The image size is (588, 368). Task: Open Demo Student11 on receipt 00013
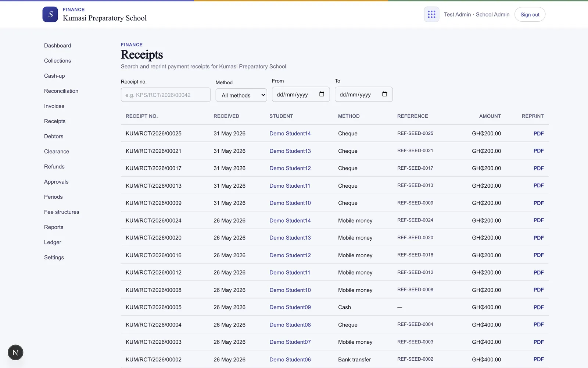[290, 186]
